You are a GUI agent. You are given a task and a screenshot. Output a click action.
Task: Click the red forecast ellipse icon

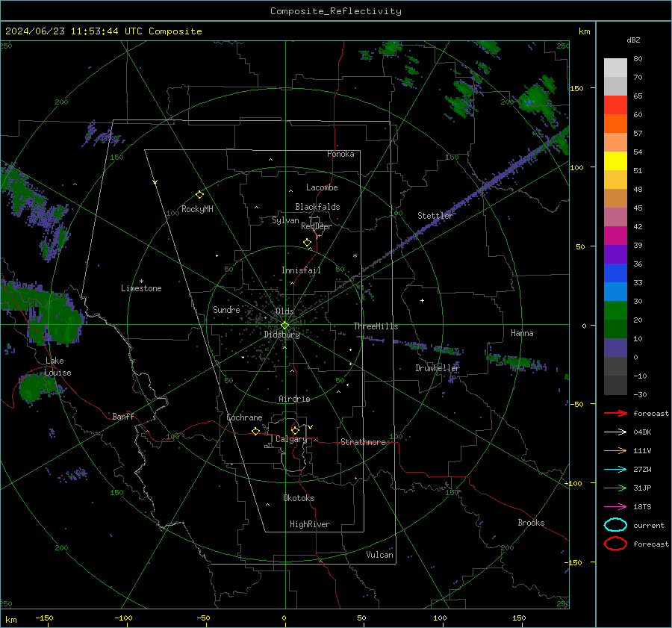pos(615,544)
